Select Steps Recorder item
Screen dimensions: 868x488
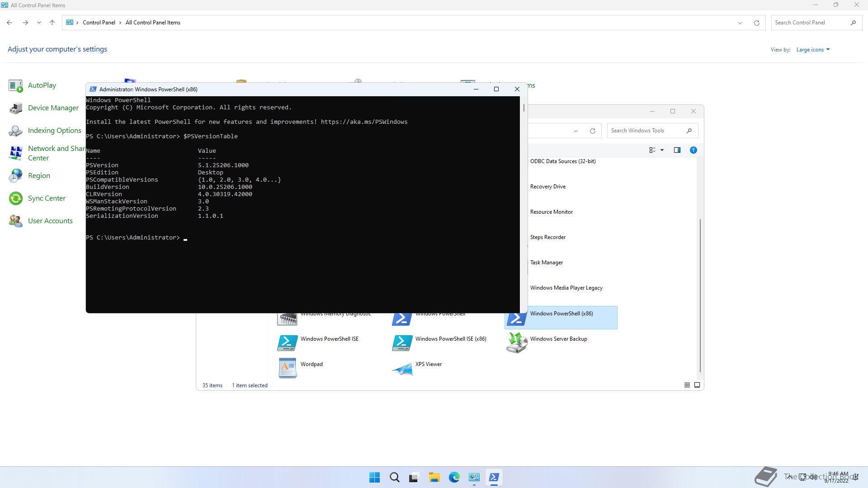point(548,237)
